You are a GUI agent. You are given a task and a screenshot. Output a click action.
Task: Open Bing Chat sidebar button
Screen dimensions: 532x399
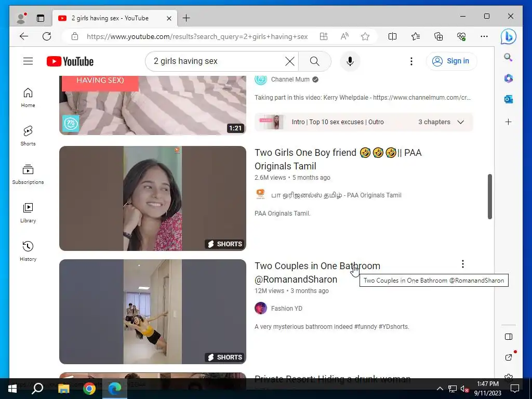[x=508, y=36]
